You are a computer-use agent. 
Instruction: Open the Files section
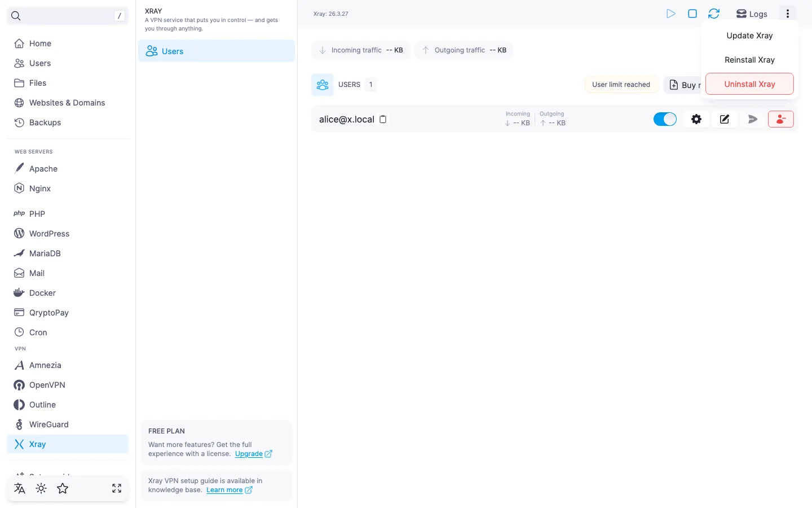tap(68, 83)
